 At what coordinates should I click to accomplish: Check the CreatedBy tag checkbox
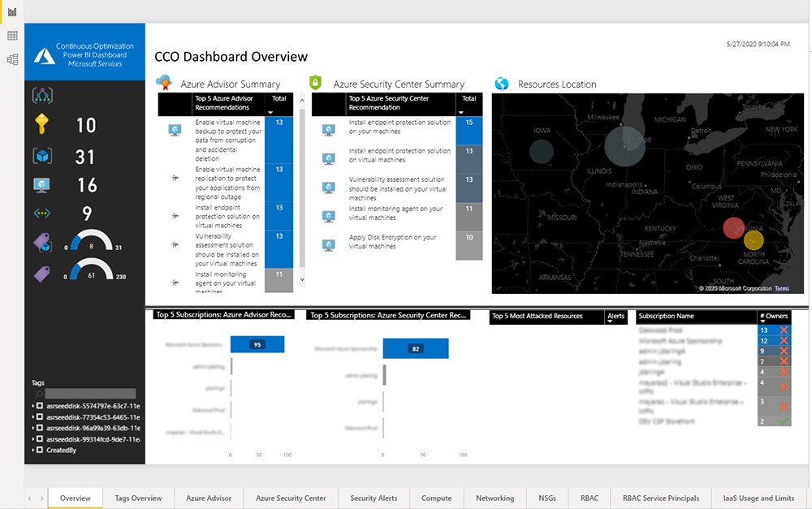pyautogui.click(x=40, y=450)
